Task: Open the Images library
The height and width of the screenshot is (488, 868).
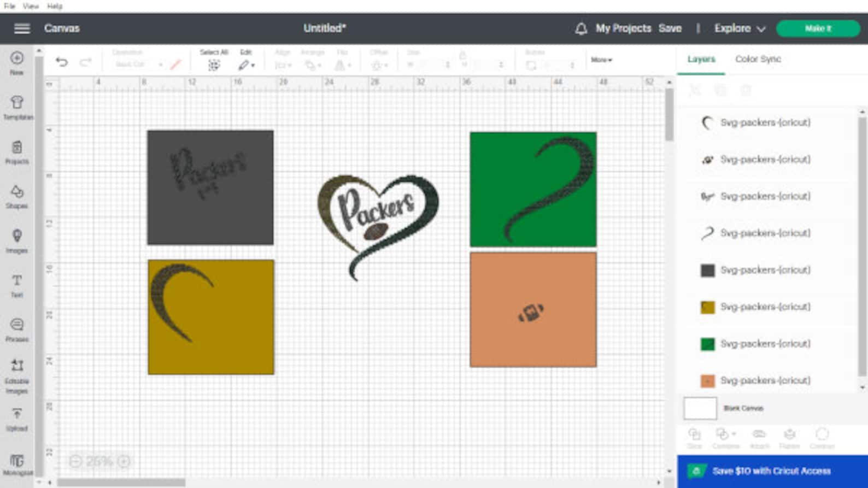Action: [x=17, y=242]
